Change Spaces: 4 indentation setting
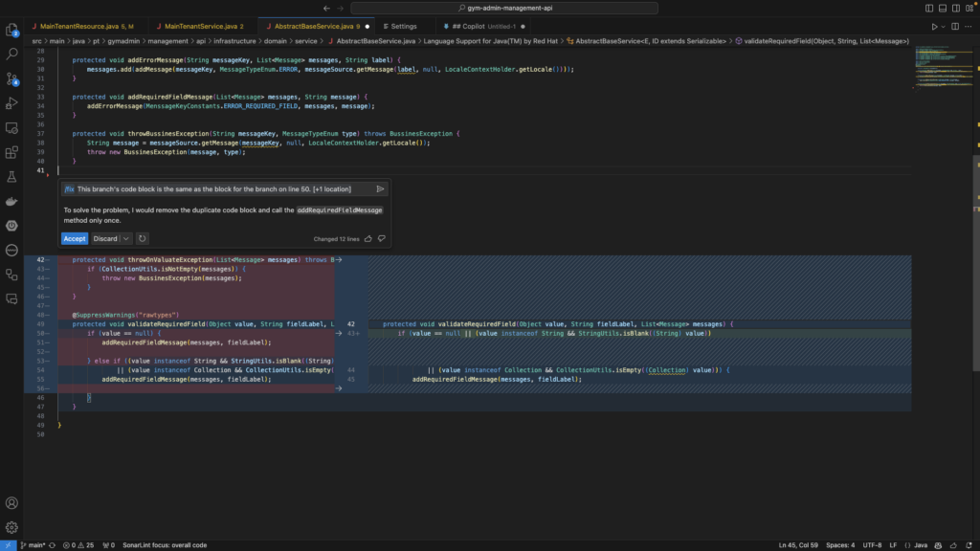 840,545
